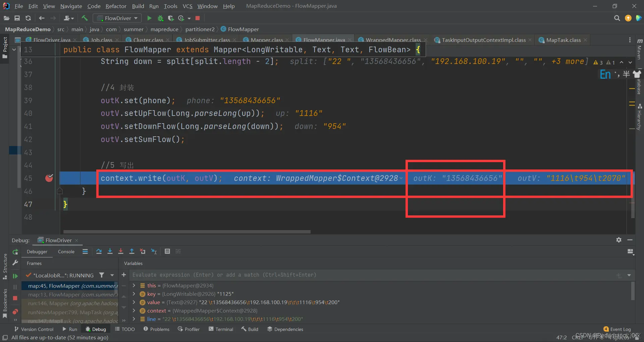
Task: Switch to the Console tab in Debug
Action: (66, 252)
